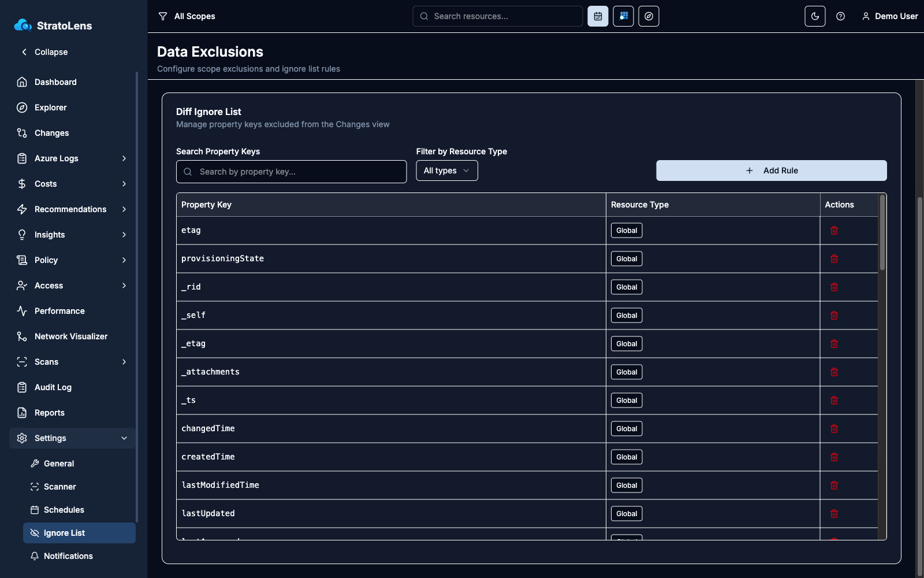Click the page vertical scrollbar
Viewport: 924px width, 578px height.
pyautogui.click(x=920, y=387)
